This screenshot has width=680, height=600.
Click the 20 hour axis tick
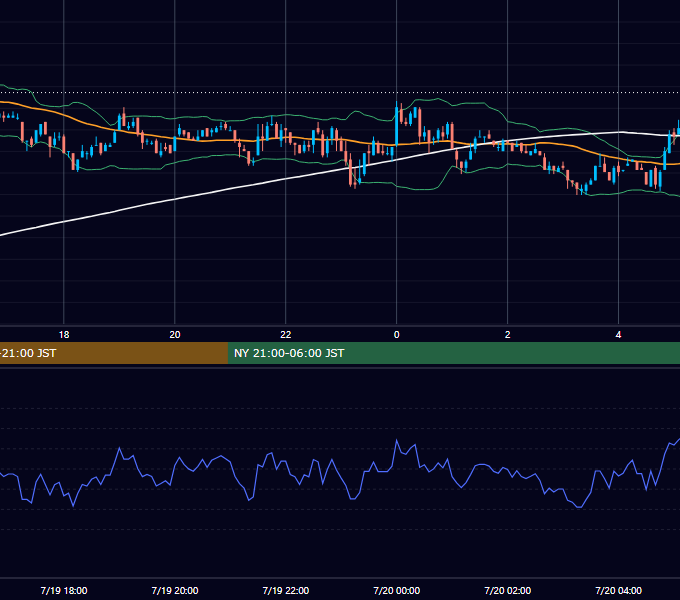pyautogui.click(x=175, y=335)
